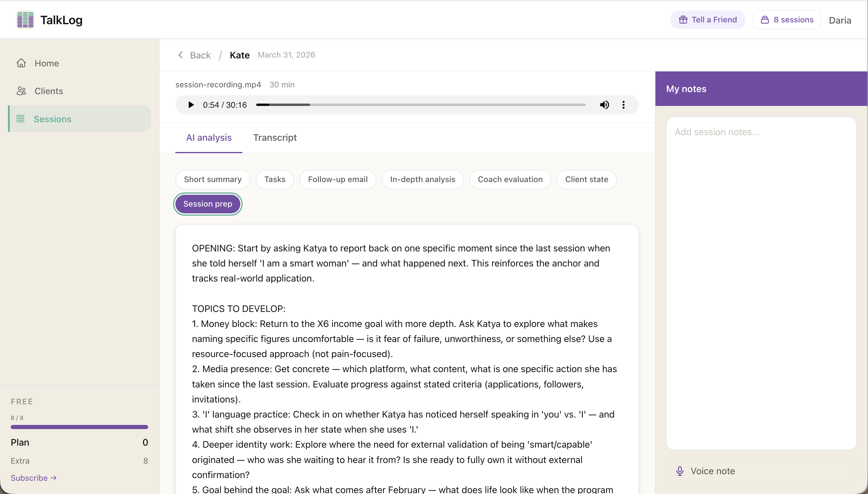Switch to the Transcript tab
868x494 pixels.
[275, 138]
